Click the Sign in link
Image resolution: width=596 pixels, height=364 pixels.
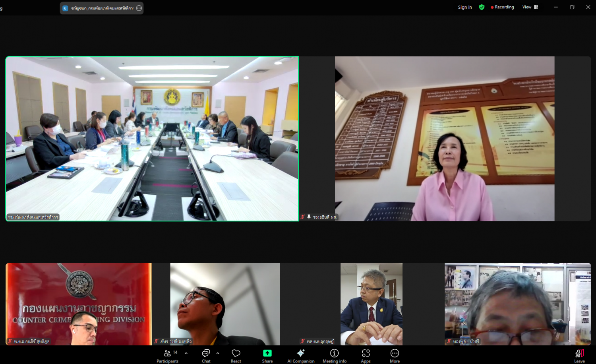(465, 7)
